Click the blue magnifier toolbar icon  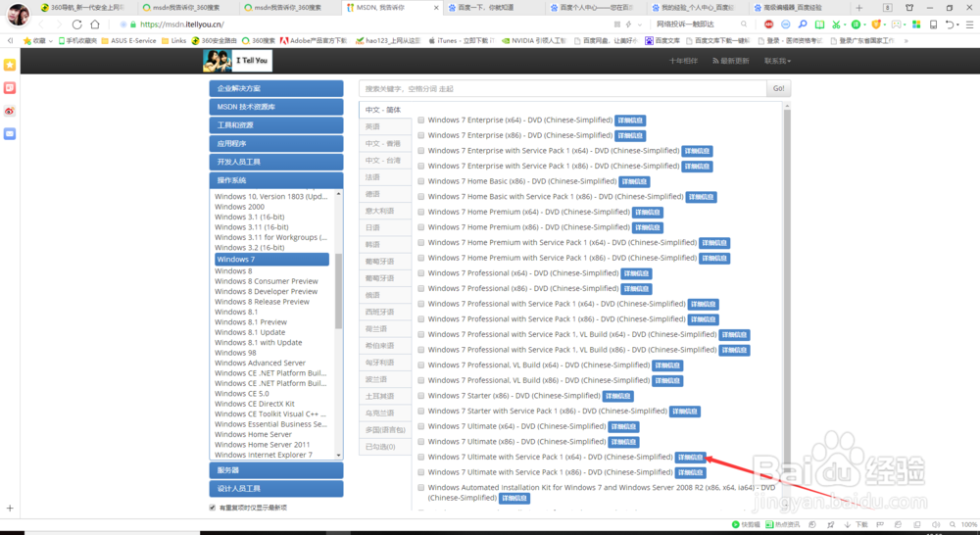point(803,24)
